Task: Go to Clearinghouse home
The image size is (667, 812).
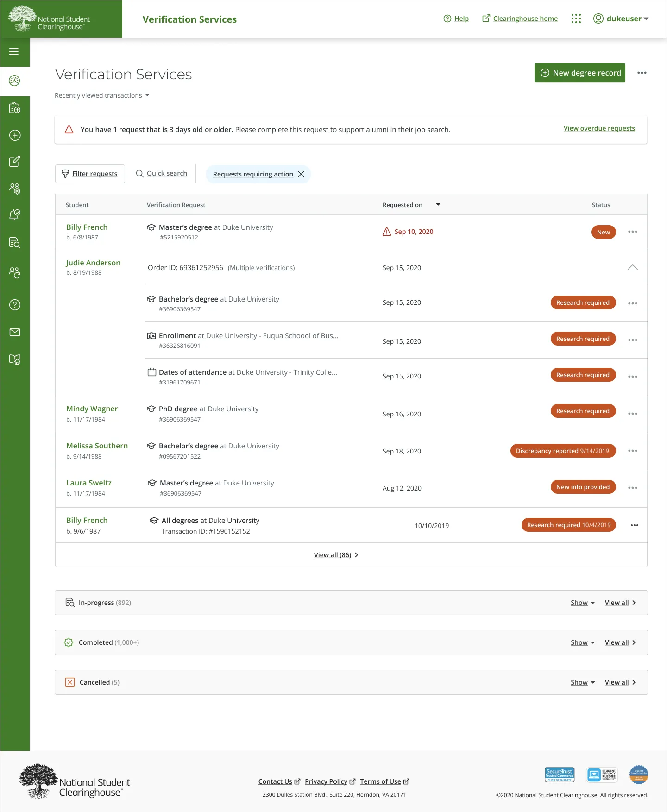Action: (x=520, y=19)
